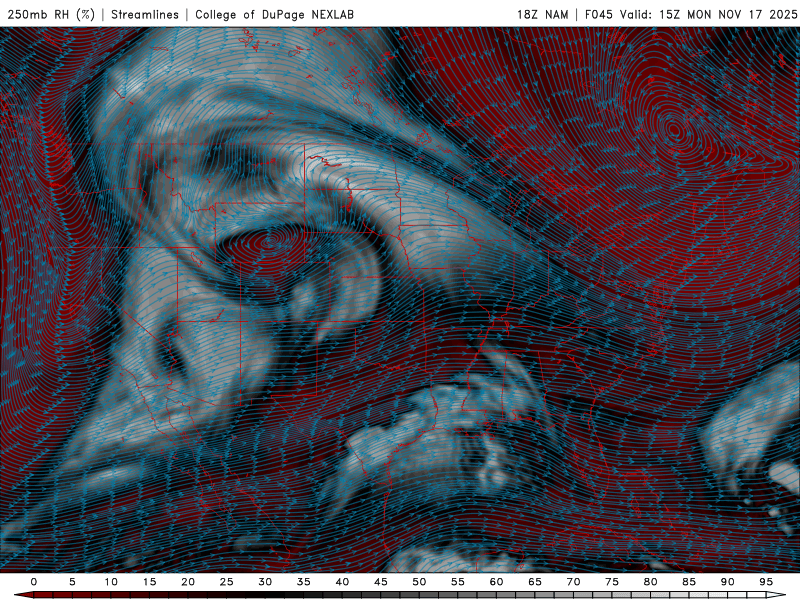Click the "70" colorbar label

click(573, 582)
